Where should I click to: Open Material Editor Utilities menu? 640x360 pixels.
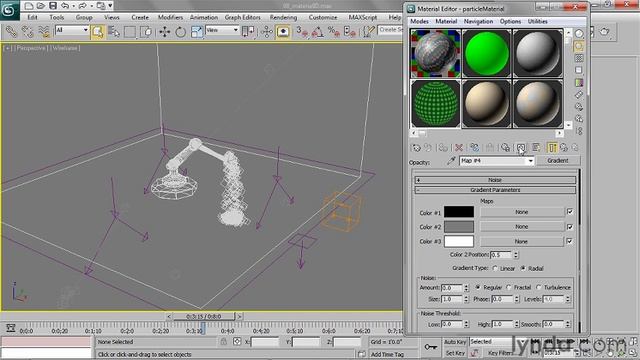coord(538,21)
